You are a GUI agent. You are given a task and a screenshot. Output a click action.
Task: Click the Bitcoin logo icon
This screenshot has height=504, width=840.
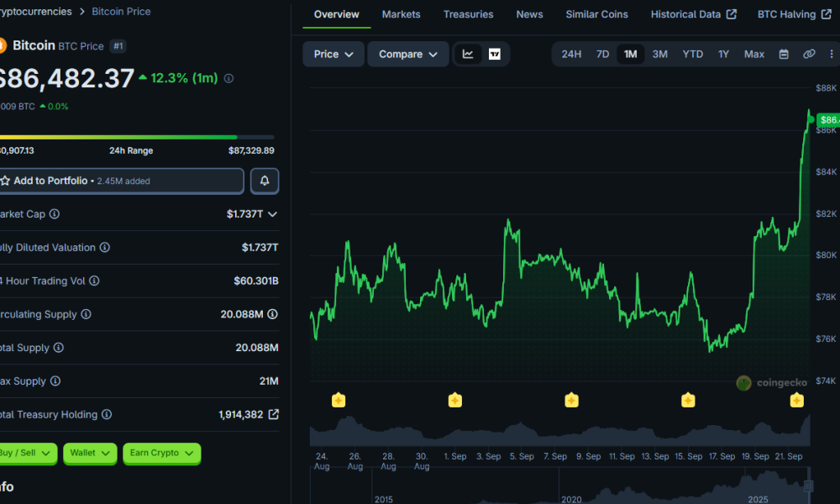(x=3, y=46)
